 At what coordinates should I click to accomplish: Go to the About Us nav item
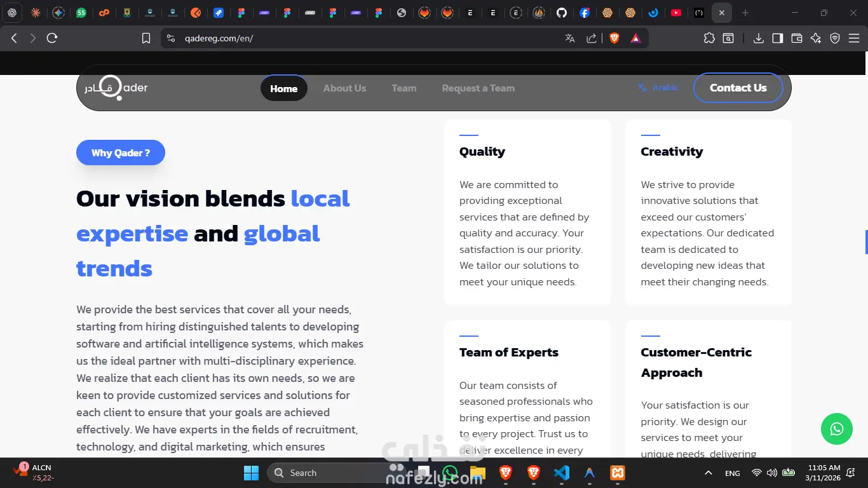click(x=344, y=88)
